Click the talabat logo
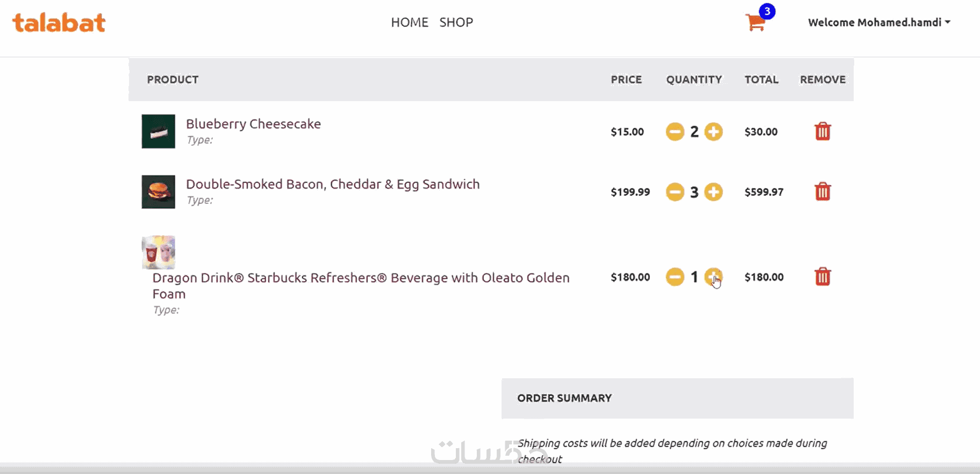This screenshot has width=980, height=474. click(x=59, y=23)
